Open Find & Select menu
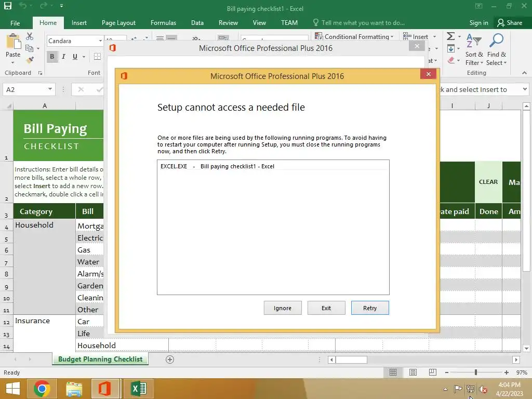 click(496, 49)
